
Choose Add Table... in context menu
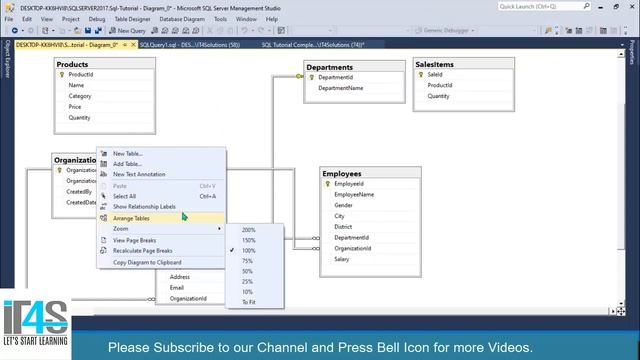127,164
